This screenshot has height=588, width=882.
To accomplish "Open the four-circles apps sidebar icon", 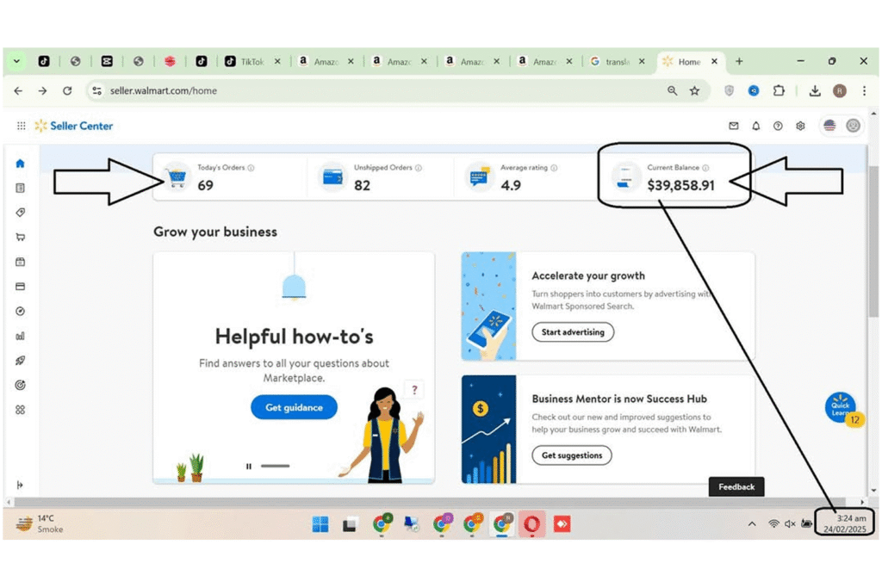I will coord(21,410).
